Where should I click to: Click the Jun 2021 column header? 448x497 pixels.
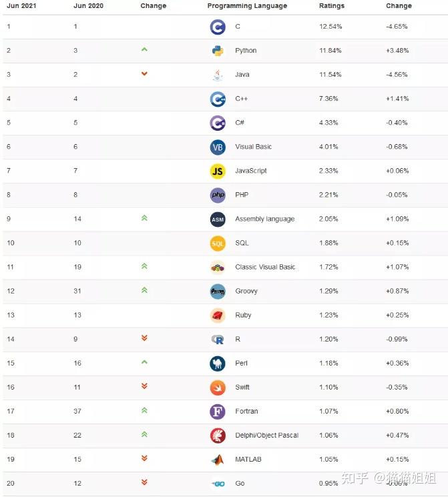coord(22,6)
